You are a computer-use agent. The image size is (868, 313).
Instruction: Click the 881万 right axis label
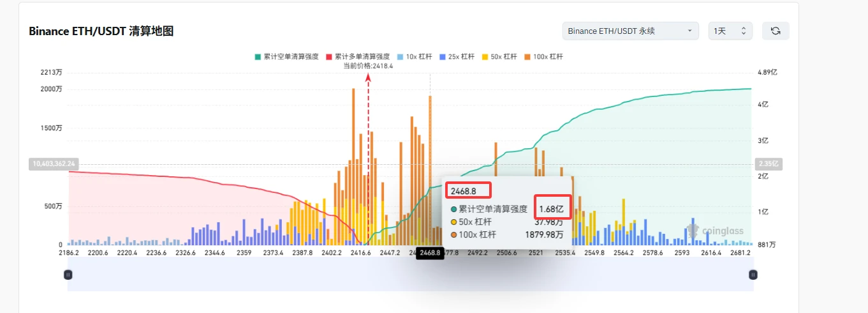[x=768, y=245]
